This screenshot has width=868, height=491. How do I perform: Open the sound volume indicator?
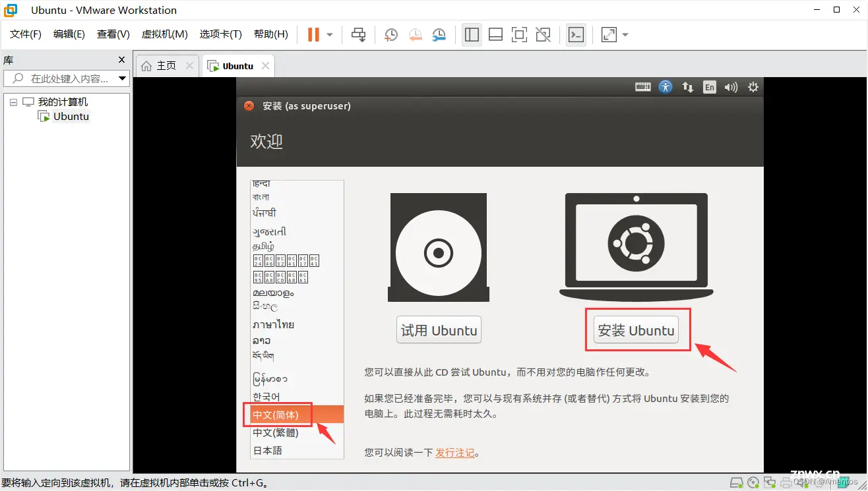click(731, 87)
